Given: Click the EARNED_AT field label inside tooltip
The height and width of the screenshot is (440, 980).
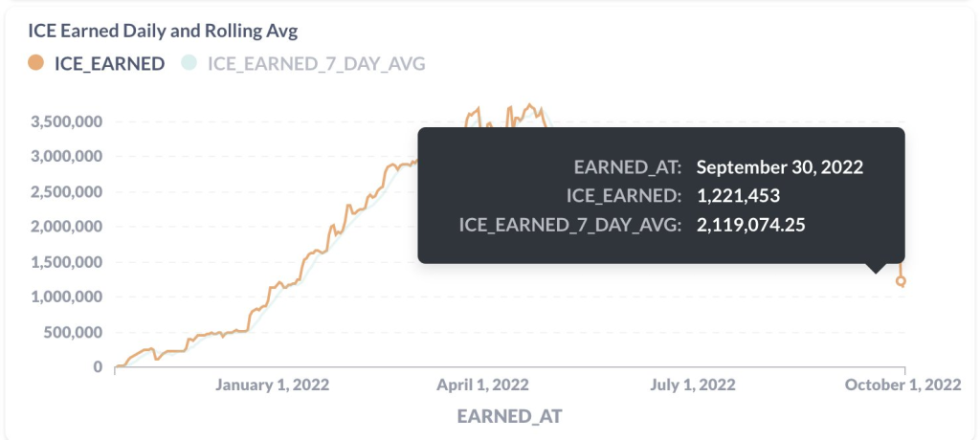Looking at the screenshot, I should pos(628,167).
